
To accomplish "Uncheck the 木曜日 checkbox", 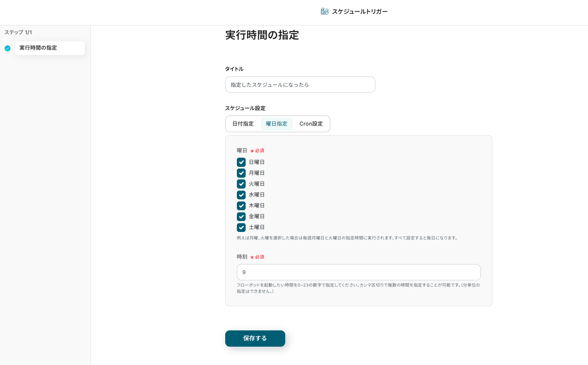I will [x=241, y=206].
